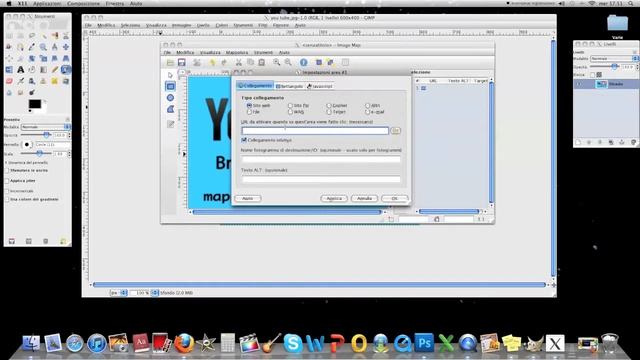
Task: Click the Undo icon in Image Map toolbar
Action: click(x=212, y=62)
